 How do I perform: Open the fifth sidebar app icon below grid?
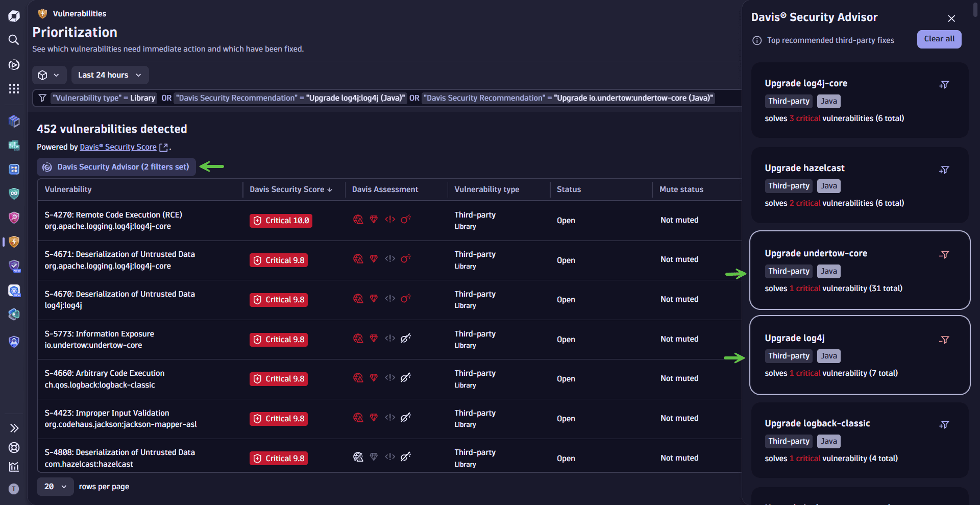[14, 217]
